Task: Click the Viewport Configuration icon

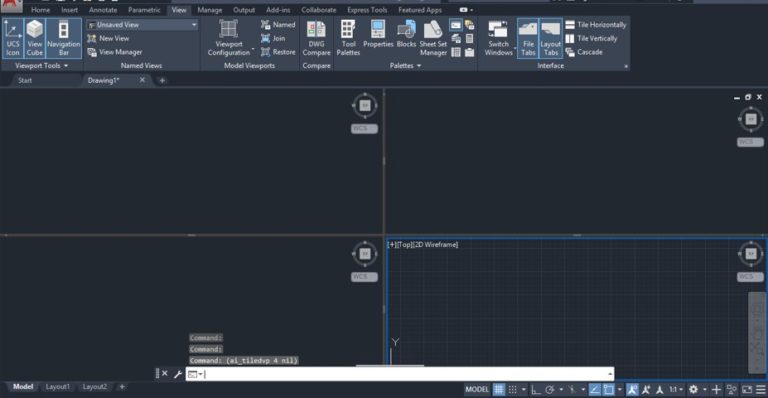Action: (x=228, y=29)
